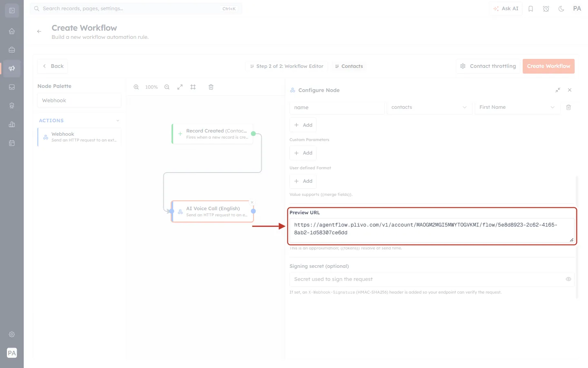Image resolution: width=588 pixels, height=368 pixels.
Task: Toggle the left sidebar panel icon
Action: [x=12, y=11]
